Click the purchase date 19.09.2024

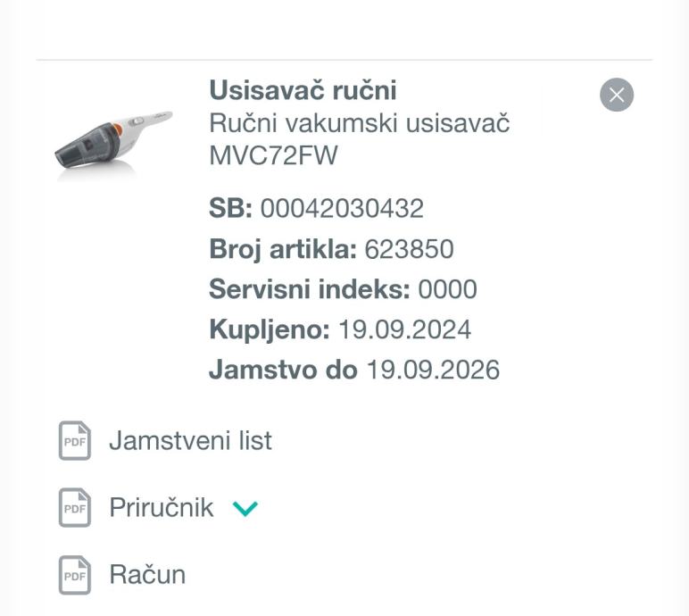403,329
